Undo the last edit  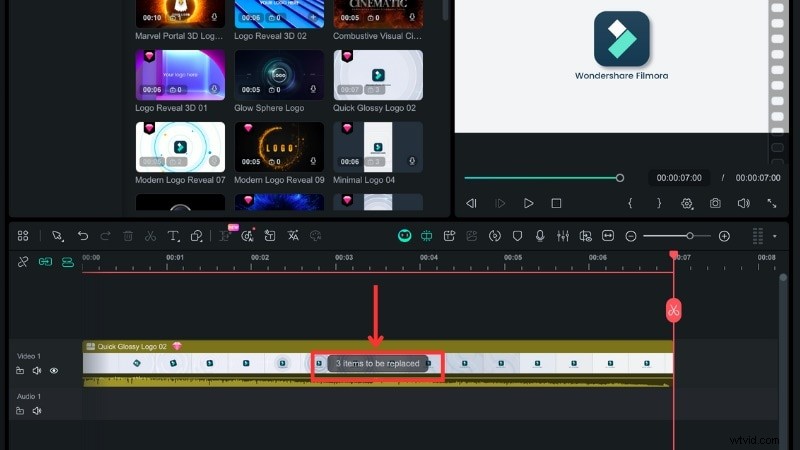[83, 236]
